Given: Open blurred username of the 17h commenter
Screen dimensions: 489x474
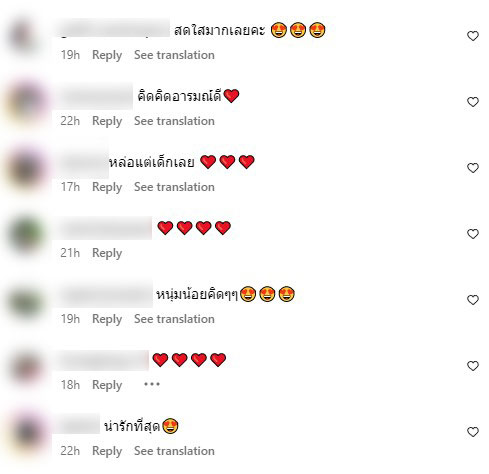Looking at the screenshot, I should [x=82, y=162].
